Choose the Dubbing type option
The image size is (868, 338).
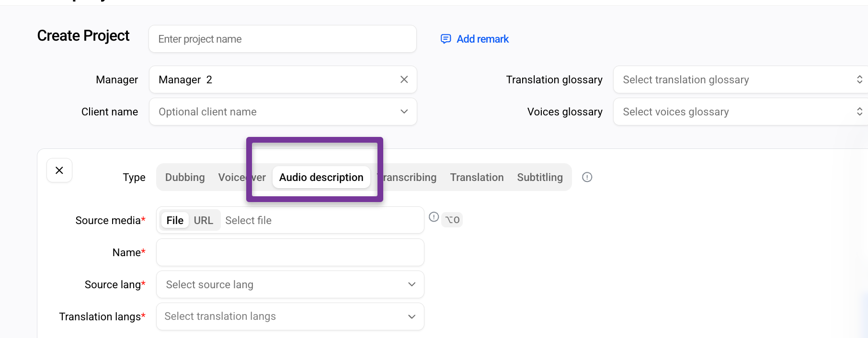tap(185, 177)
